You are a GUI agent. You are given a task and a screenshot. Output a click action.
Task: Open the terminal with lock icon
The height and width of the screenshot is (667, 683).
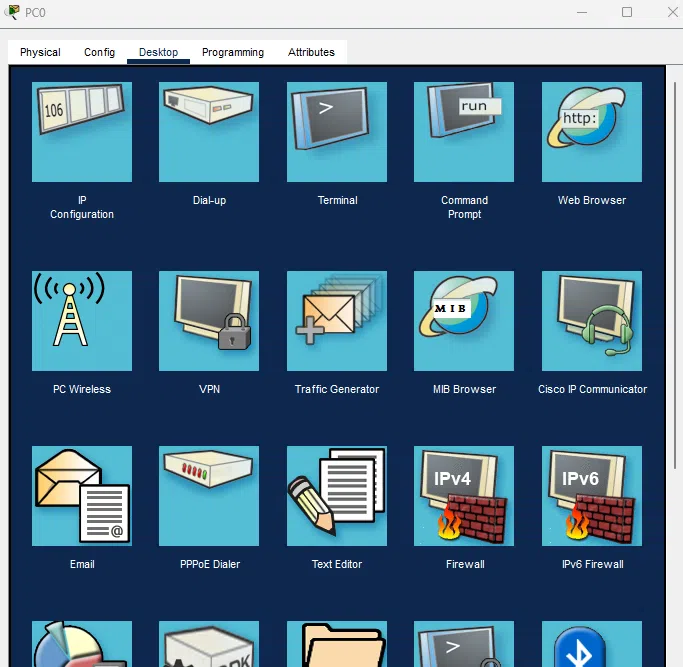[464, 644]
